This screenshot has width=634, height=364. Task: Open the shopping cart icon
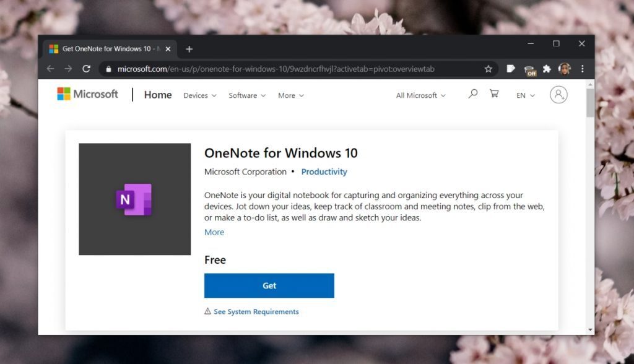[x=494, y=93]
